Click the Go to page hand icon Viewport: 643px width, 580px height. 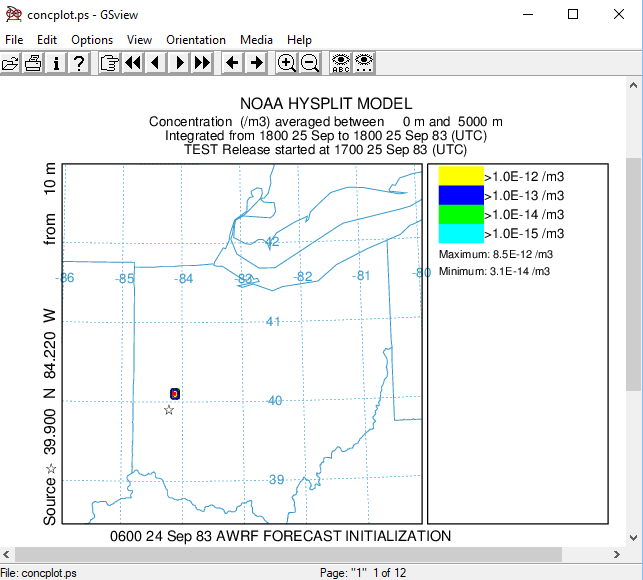109,63
